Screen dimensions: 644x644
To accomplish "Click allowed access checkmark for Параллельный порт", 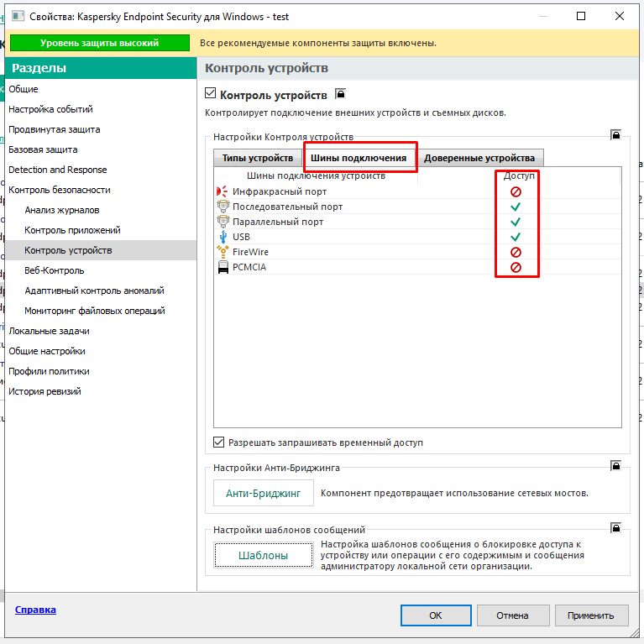I will pos(516,222).
